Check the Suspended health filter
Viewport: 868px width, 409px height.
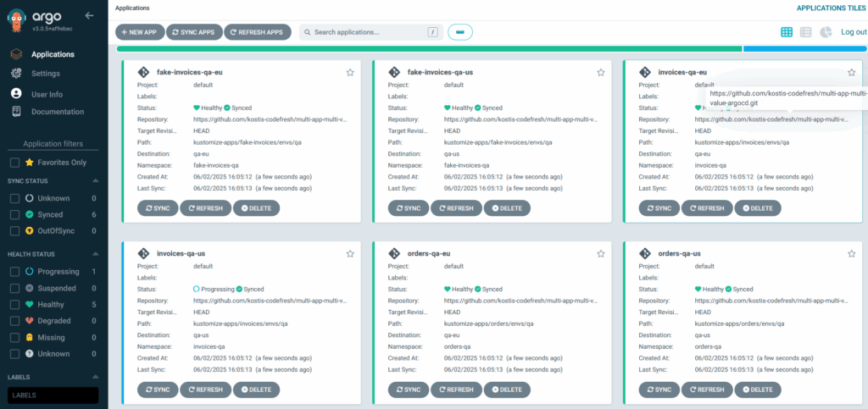coord(15,288)
